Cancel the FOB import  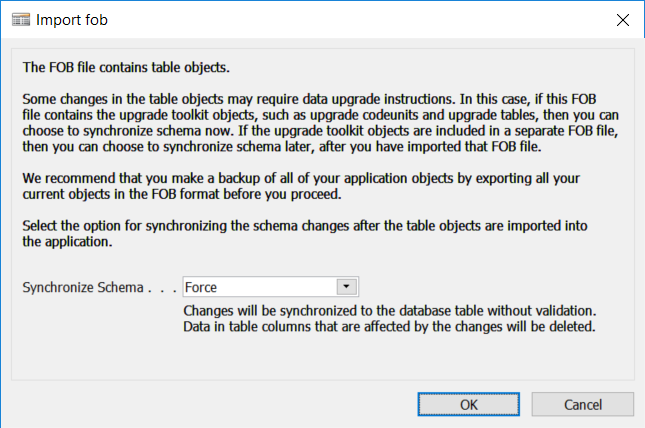(583, 405)
